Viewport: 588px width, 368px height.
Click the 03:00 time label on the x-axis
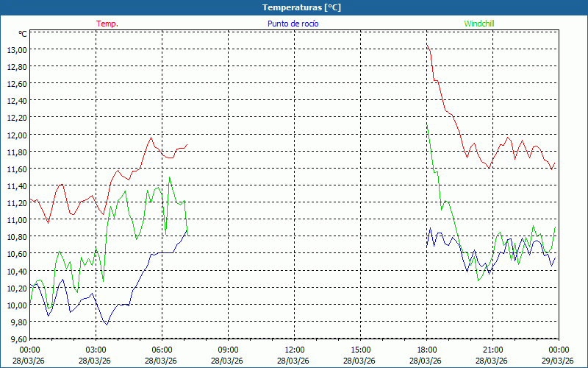pyautogui.click(x=96, y=350)
